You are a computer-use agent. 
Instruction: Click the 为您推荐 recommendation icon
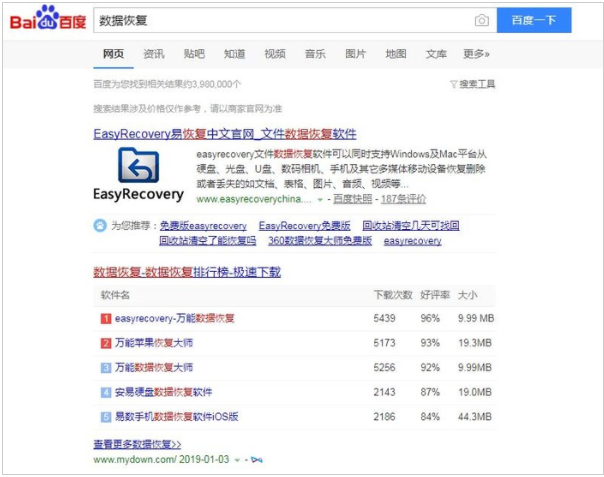pos(100,226)
